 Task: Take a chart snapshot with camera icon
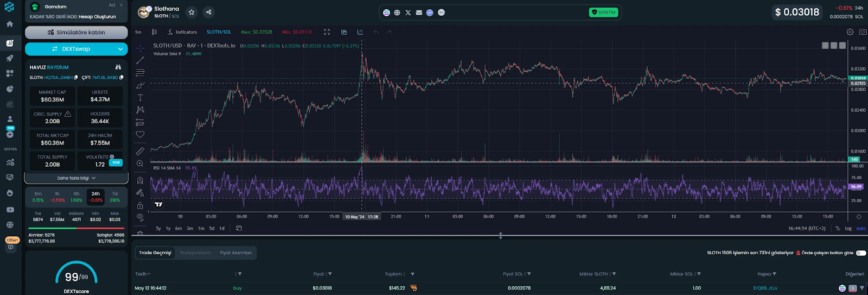[x=863, y=32]
